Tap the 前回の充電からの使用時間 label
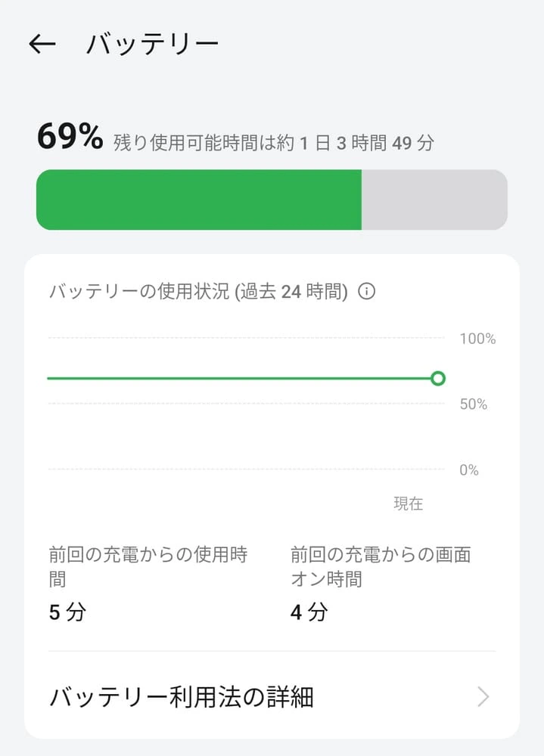This screenshot has width=544, height=756. coord(148,566)
